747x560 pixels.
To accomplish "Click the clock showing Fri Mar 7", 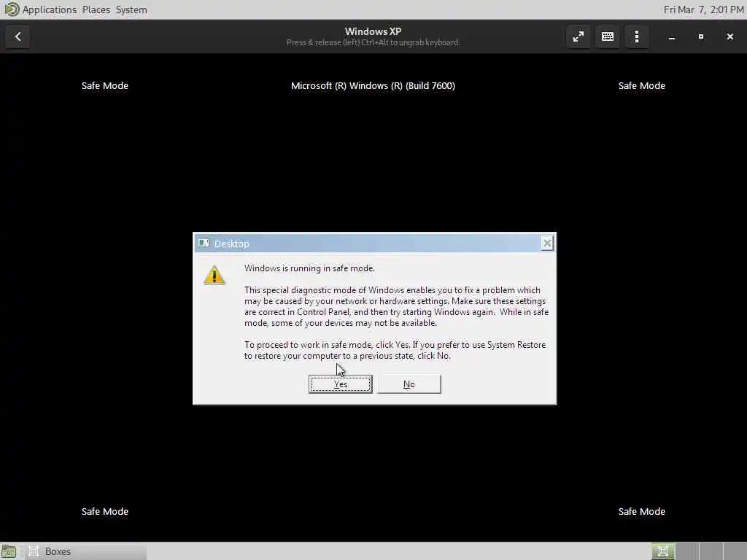I will pos(704,9).
